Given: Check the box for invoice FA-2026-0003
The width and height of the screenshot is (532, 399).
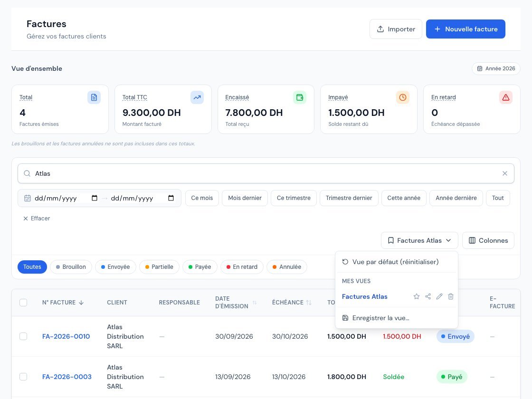Looking at the screenshot, I should tap(23, 377).
